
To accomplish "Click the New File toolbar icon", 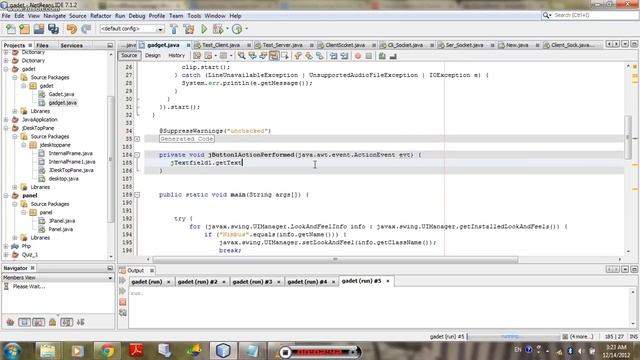I will 11,29.
